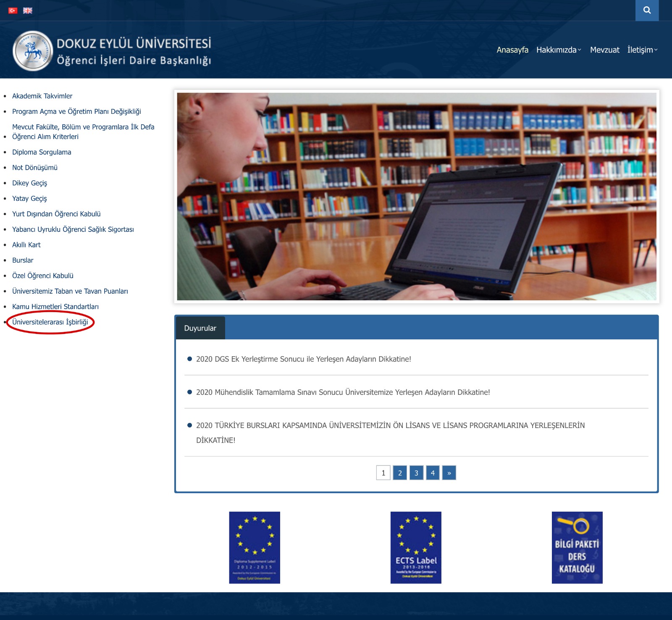This screenshot has width=672, height=620.
Task: Open the 2020 DGS Ek Yerleştirme announcement
Action: point(303,359)
